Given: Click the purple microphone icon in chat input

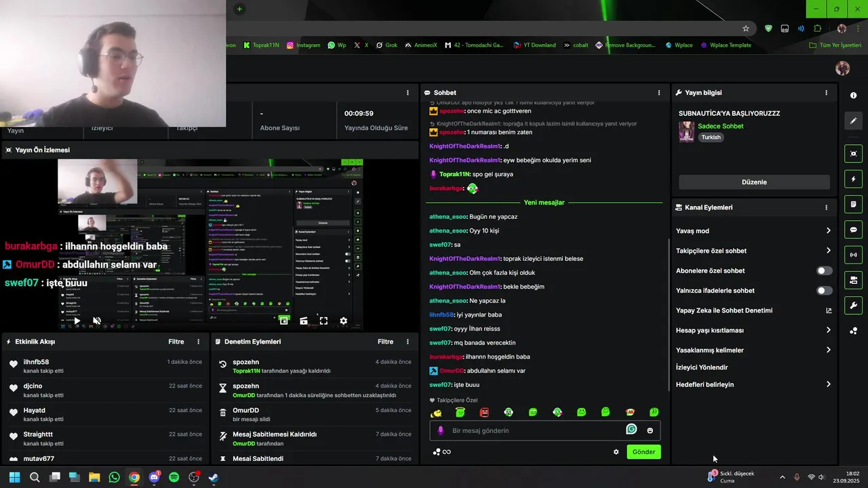Looking at the screenshot, I should pos(441,430).
